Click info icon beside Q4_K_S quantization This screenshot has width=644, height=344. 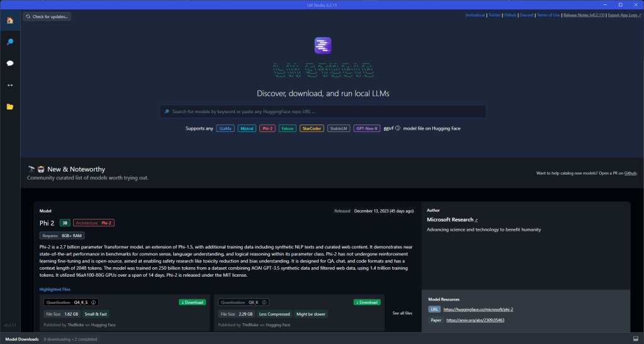click(x=94, y=302)
